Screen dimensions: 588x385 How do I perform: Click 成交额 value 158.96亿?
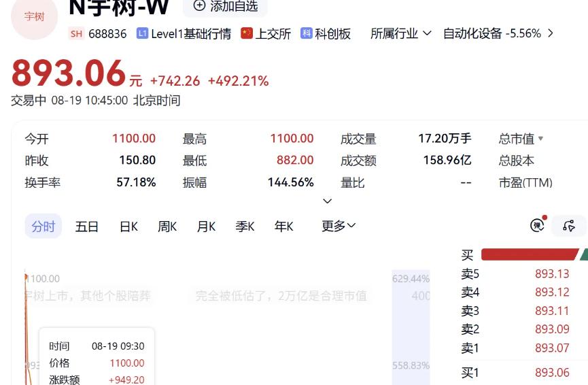tap(447, 161)
